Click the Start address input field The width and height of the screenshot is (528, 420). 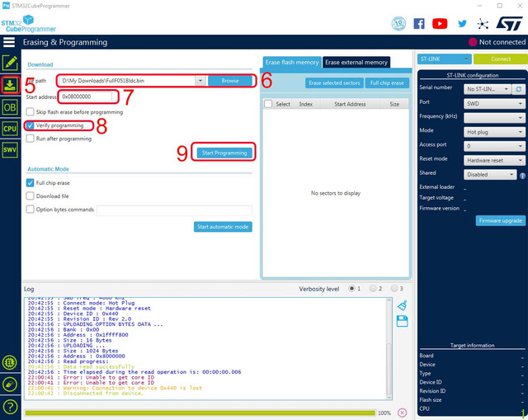click(86, 97)
